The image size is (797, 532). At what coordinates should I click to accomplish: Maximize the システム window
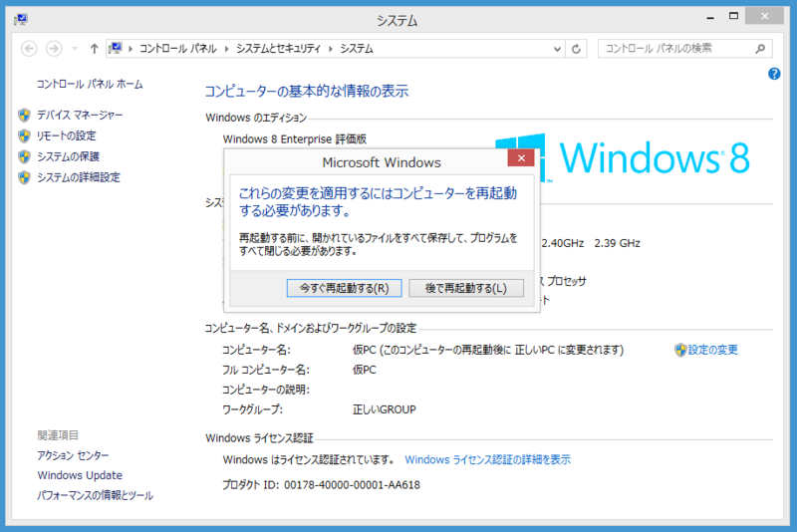pos(733,16)
